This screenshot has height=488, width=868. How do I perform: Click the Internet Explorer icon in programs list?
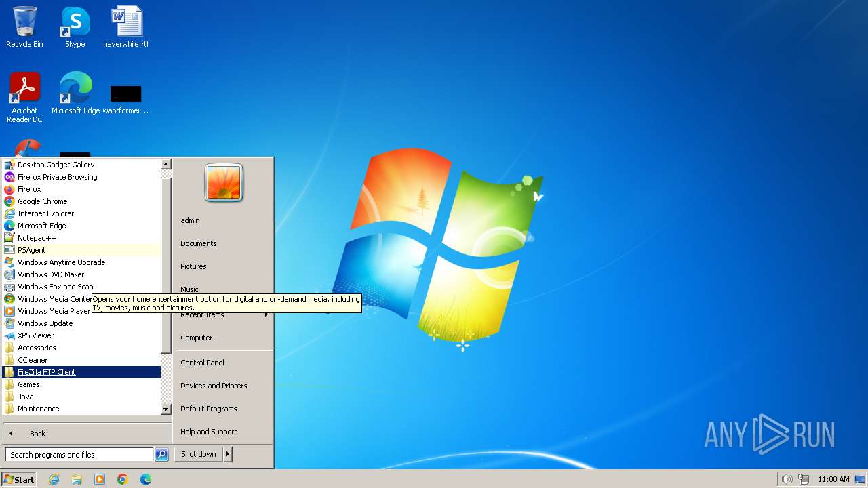tap(9, 213)
